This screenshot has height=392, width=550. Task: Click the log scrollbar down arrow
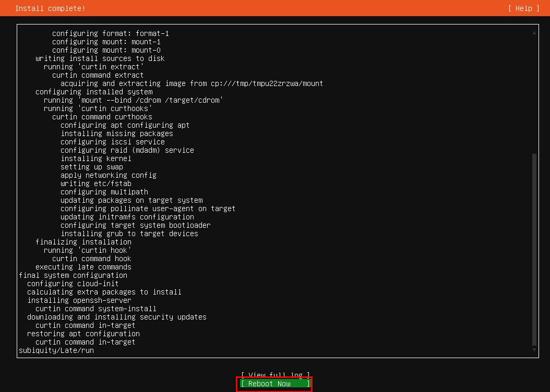coord(534,350)
